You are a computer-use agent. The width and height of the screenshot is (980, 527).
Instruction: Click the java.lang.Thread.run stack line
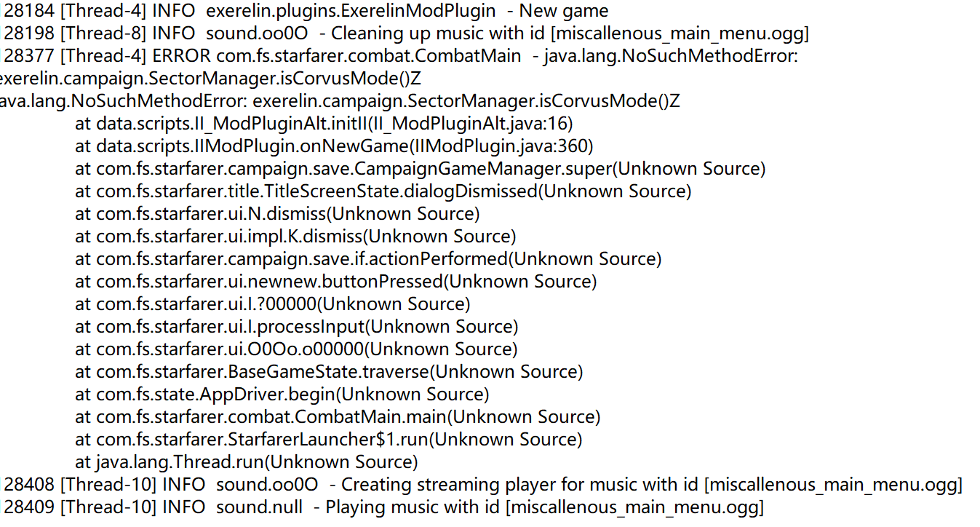247,462
